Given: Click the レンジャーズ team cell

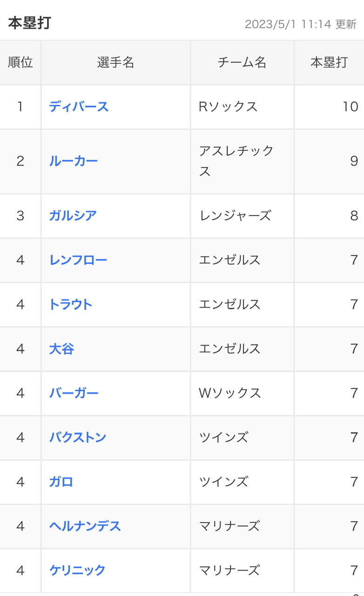Looking at the screenshot, I should click(235, 216).
